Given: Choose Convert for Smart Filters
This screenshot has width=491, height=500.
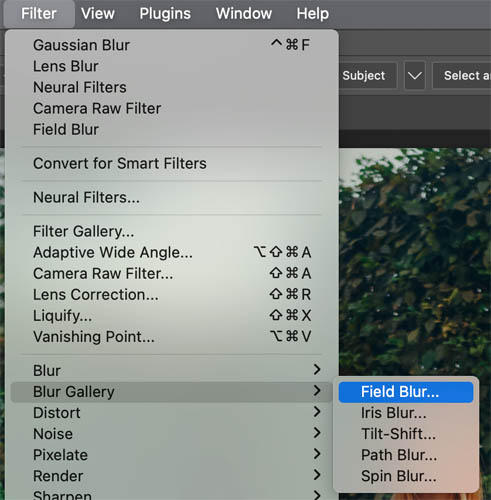Looking at the screenshot, I should [x=172, y=164].
